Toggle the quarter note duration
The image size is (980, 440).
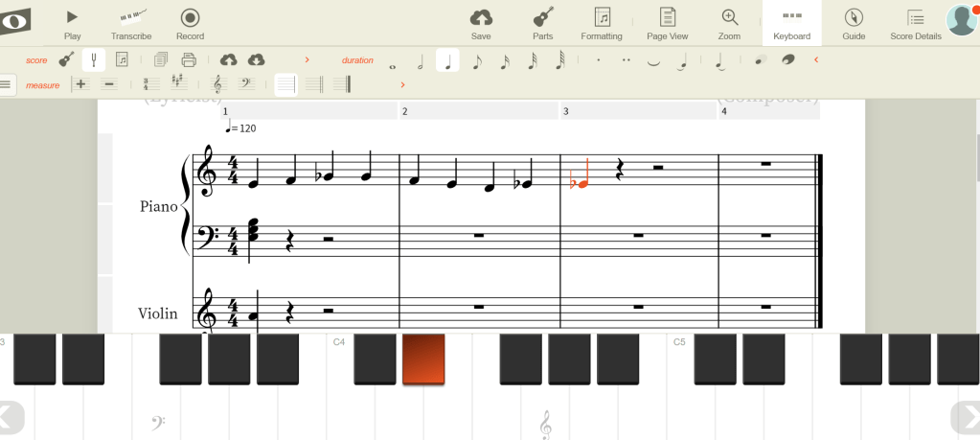click(447, 60)
